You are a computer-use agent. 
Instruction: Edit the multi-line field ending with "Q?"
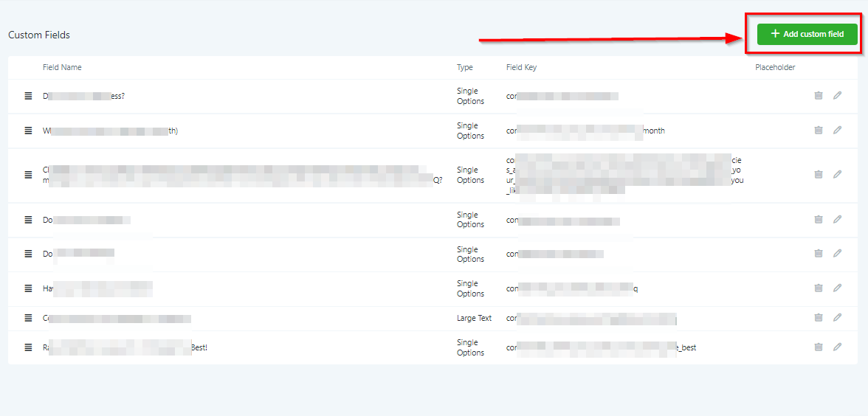pyautogui.click(x=837, y=175)
